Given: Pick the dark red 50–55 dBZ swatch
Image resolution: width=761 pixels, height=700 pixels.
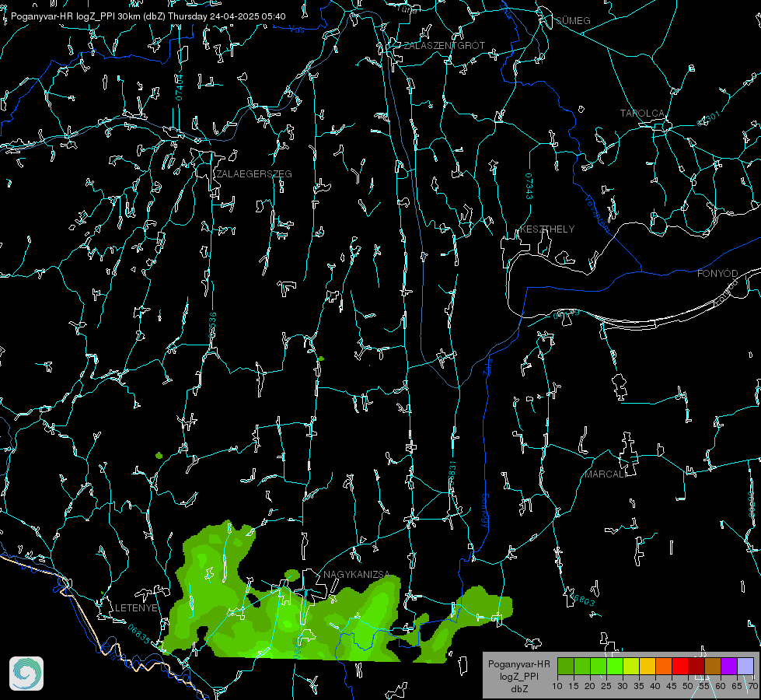Looking at the screenshot, I should pyautogui.click(x=696, y=666).
